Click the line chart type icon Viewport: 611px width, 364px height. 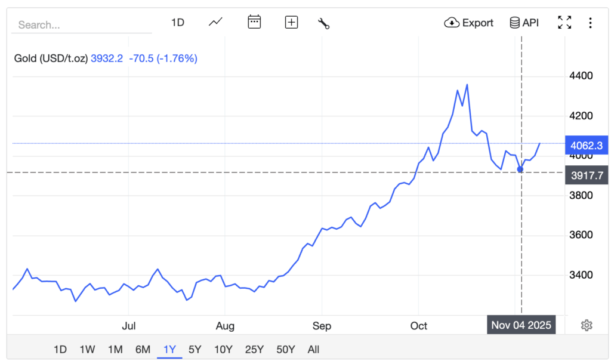tap(215, 23)
